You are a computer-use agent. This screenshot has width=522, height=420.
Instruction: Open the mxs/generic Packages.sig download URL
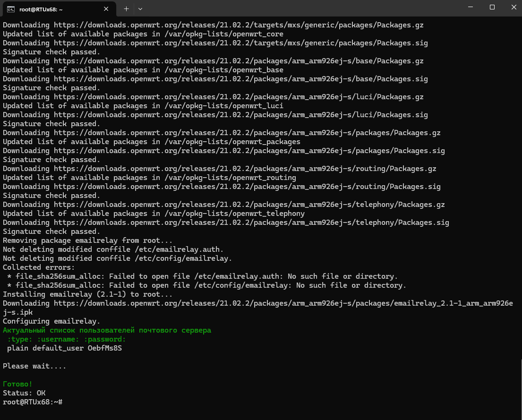241,43
